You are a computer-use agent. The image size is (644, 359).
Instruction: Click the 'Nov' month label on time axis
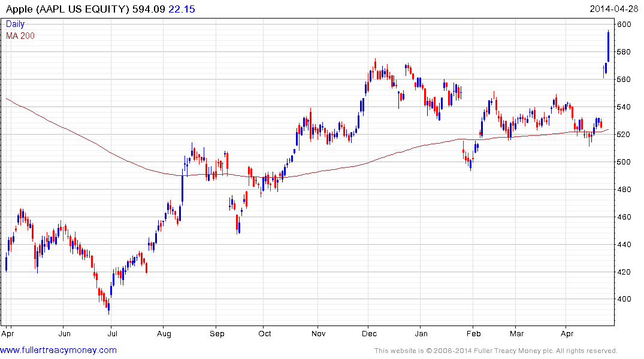tap(318, 333)
